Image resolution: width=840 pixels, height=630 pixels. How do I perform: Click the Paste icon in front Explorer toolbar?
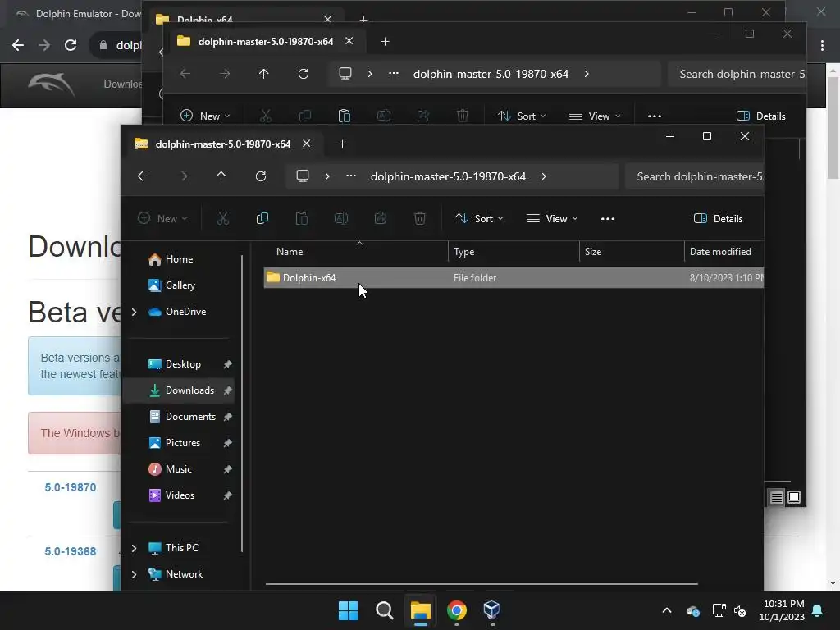[302, 218]
